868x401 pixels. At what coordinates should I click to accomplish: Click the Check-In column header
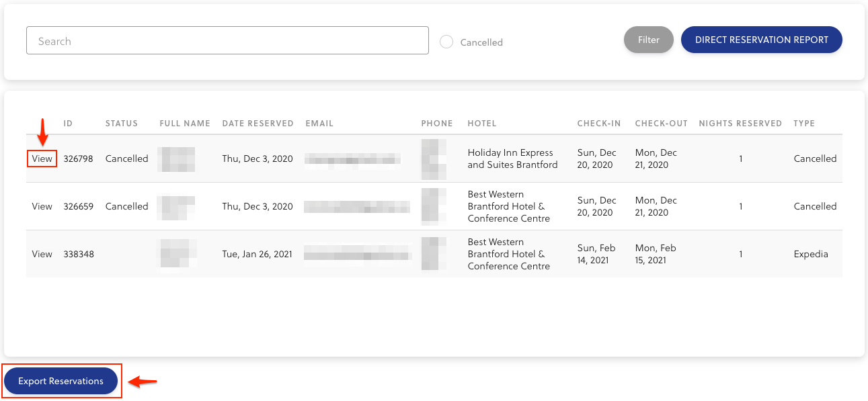point(598,124)
